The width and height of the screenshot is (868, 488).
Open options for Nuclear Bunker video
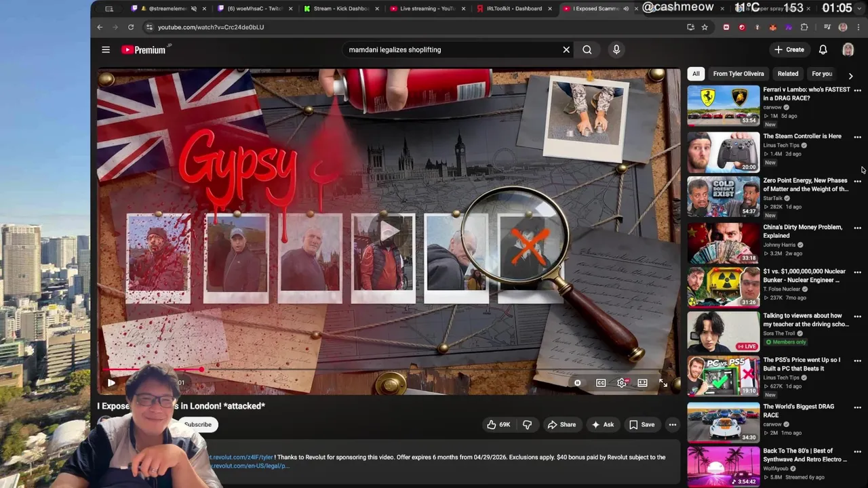pos(857,272)
